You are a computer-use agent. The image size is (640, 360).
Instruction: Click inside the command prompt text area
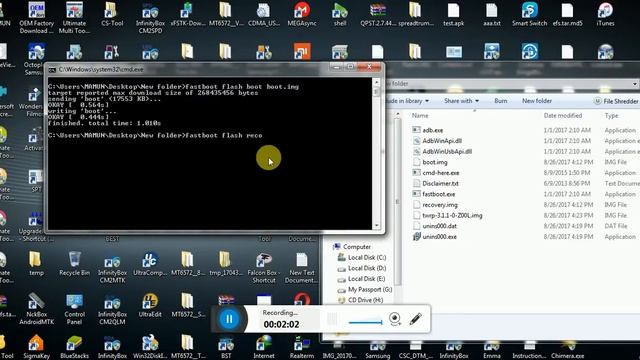point(210,153)
